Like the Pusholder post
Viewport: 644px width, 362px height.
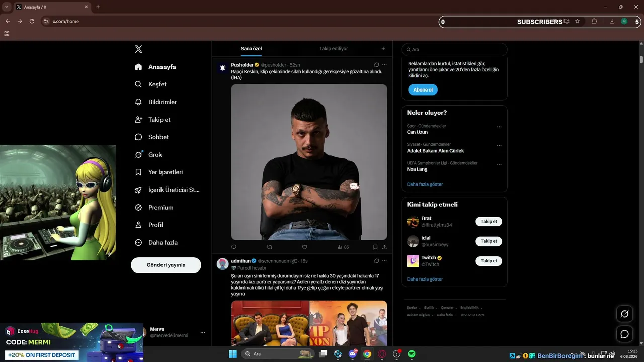tap(304, 247)
